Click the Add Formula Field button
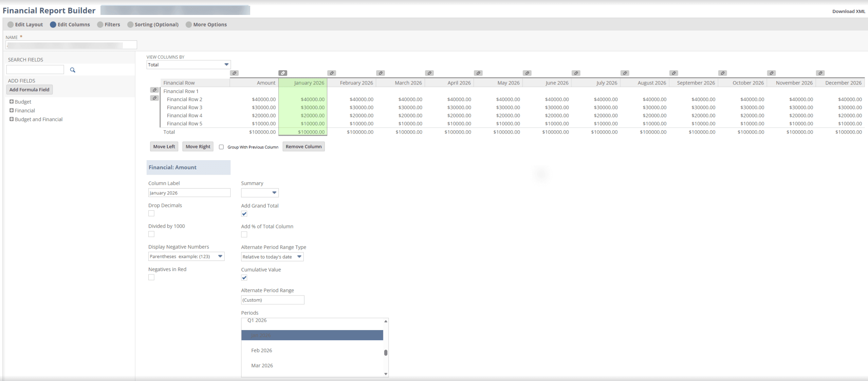Image resolution: width=868 pixels, height=381 pixels. pos(30,90)
